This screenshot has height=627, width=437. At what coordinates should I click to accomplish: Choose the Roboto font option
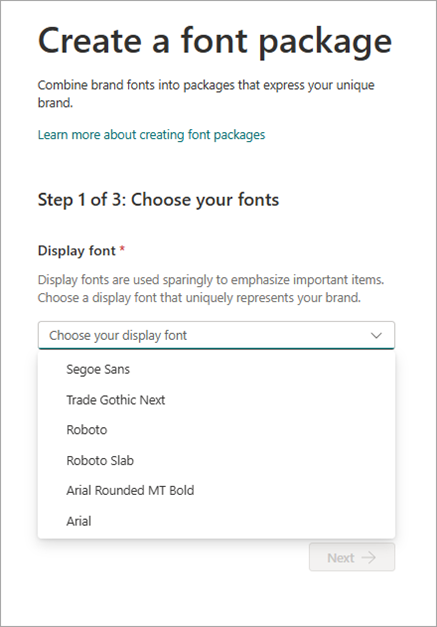(216, 430)
